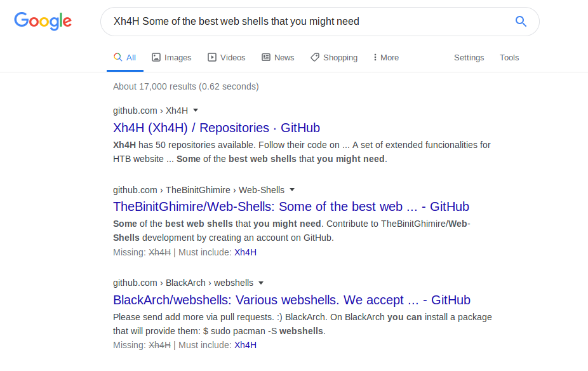Click the blue search magnifier icon
The image size is (588, 371).
pos(521,22)
